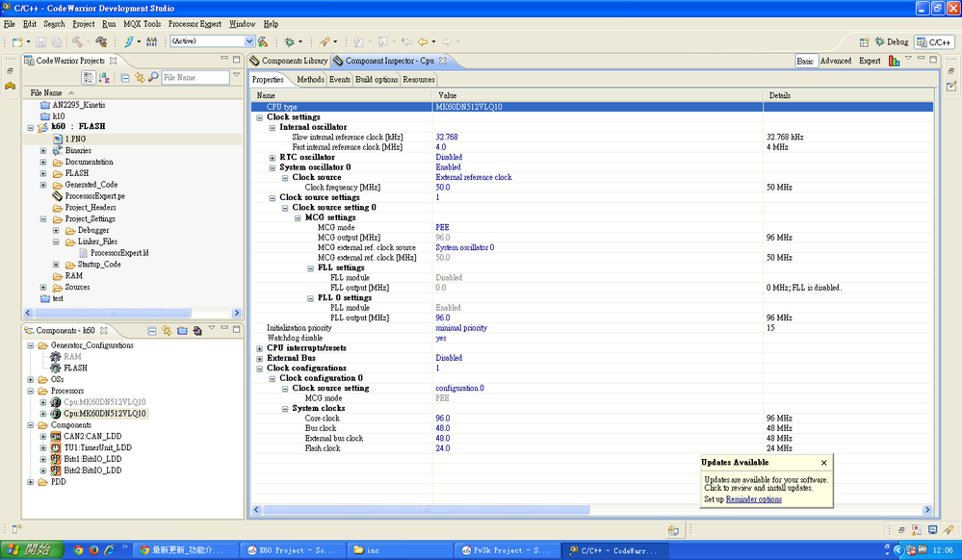Click the ProcessorExpert.pe file icon
This screenshot has height=560, width=962.
click(57, 196)
